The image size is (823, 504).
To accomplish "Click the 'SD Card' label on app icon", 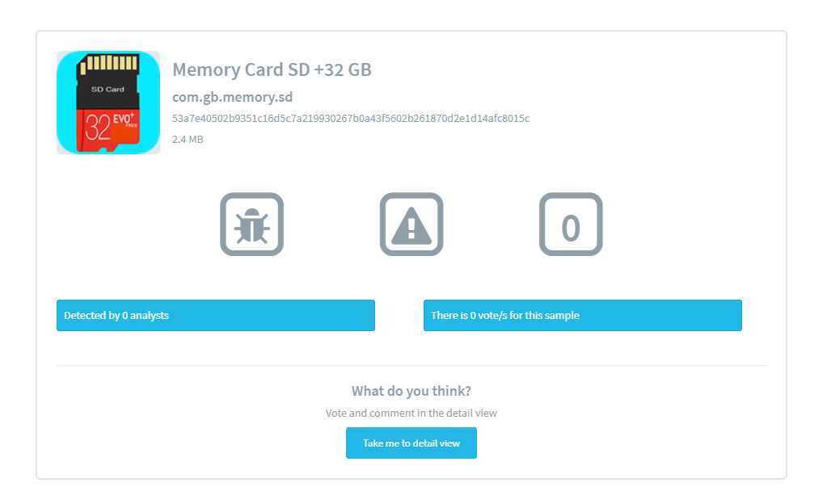I will pos(108,89).
